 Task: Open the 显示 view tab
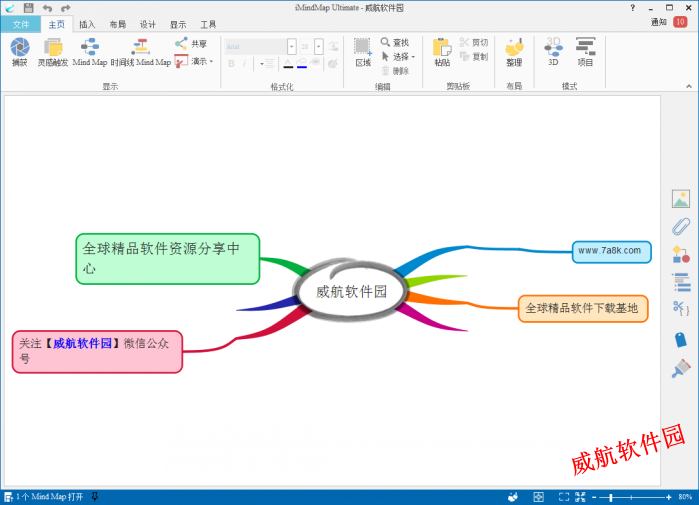coord(178,25)
